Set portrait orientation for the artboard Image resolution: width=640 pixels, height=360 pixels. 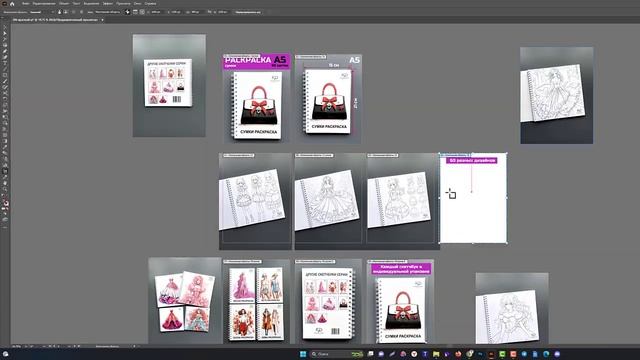pyautogui.click(x=60, y=12)
